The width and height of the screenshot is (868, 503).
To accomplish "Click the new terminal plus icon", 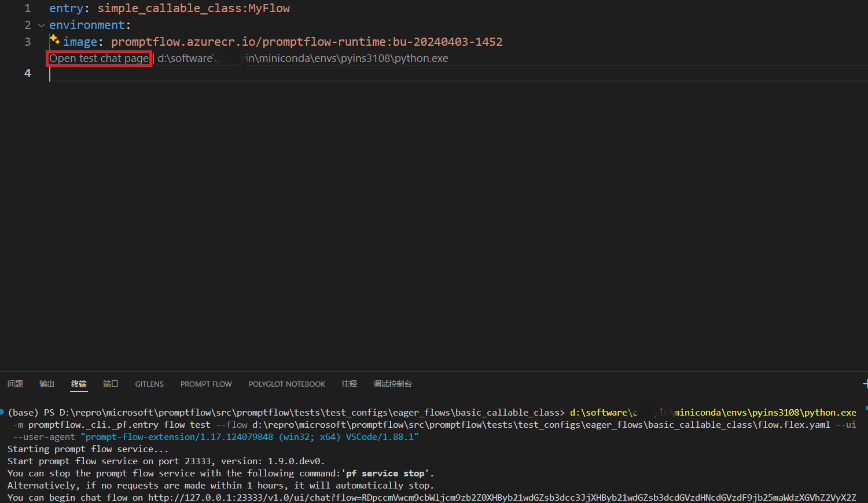I will tap(865, 384).
